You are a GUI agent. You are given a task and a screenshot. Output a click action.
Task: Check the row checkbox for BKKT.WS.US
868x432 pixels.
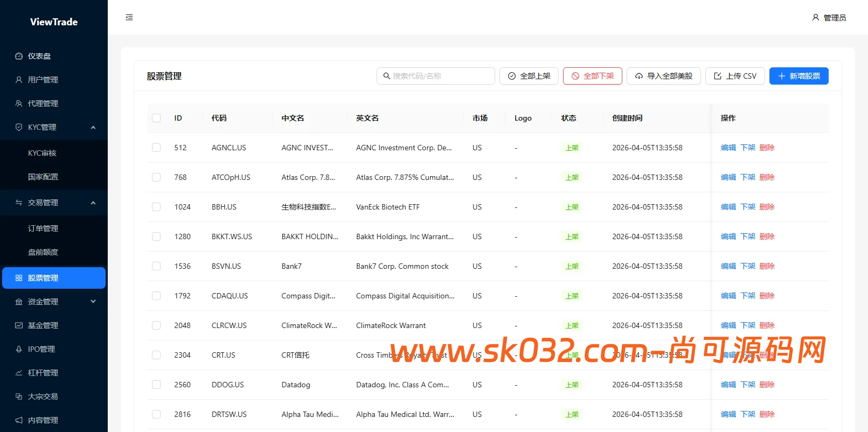pyautogui.click(x=156, y=236)
